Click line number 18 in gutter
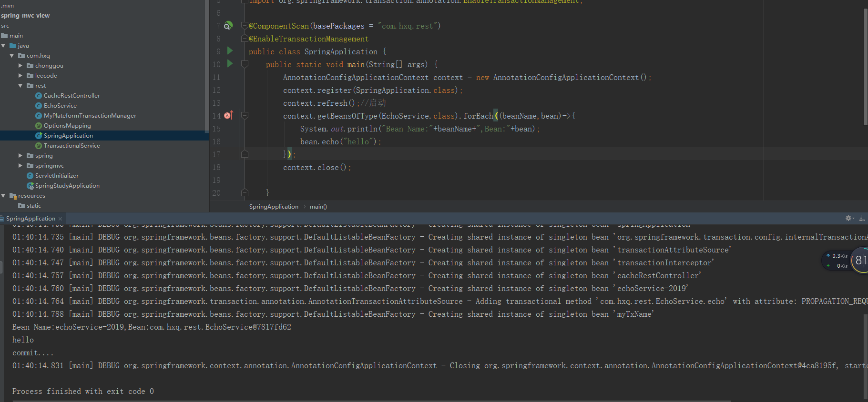The width and height of the screenshot is (868, 402). (x=216, y=168)
